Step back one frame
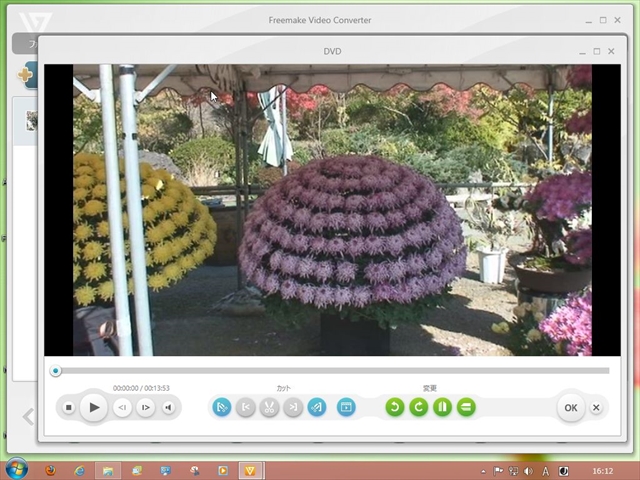This screenshot has height=480, width=640. pos(122,407)
